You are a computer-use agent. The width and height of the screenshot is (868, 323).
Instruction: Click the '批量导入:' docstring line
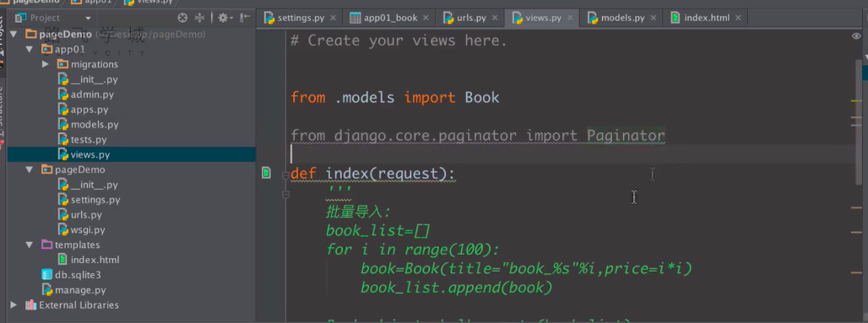pos(358,212)
